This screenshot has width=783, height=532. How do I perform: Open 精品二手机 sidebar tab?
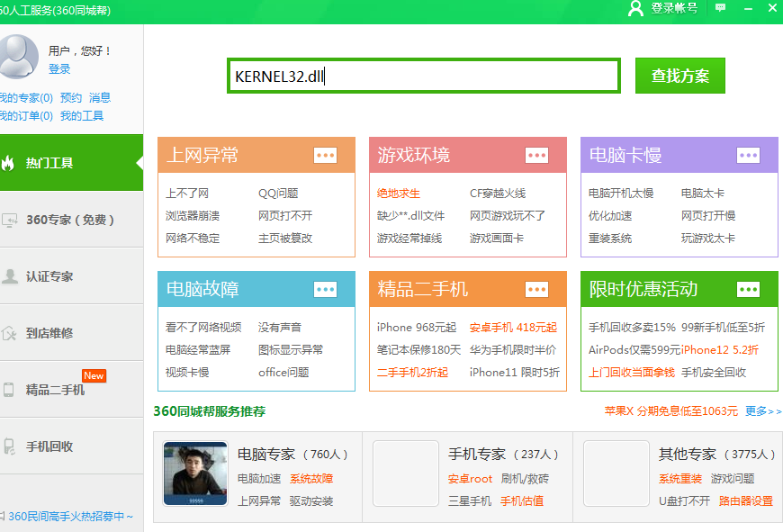click(x=71, y=390)
